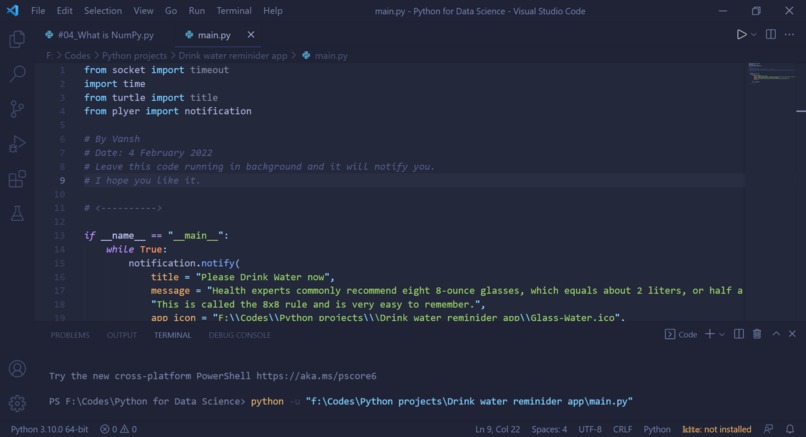The height and width of the screenshot is (437, 806).
Task: Open the Help menu
Action: click(x=273, y=11)
